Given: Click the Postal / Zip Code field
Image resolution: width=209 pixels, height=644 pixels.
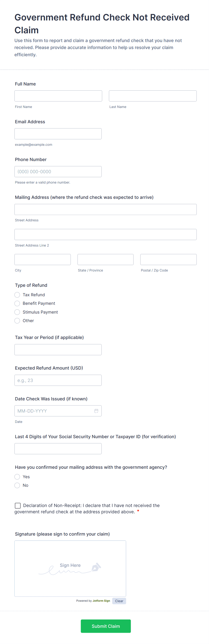Looking at the screenshot, I should click(168, 260).
